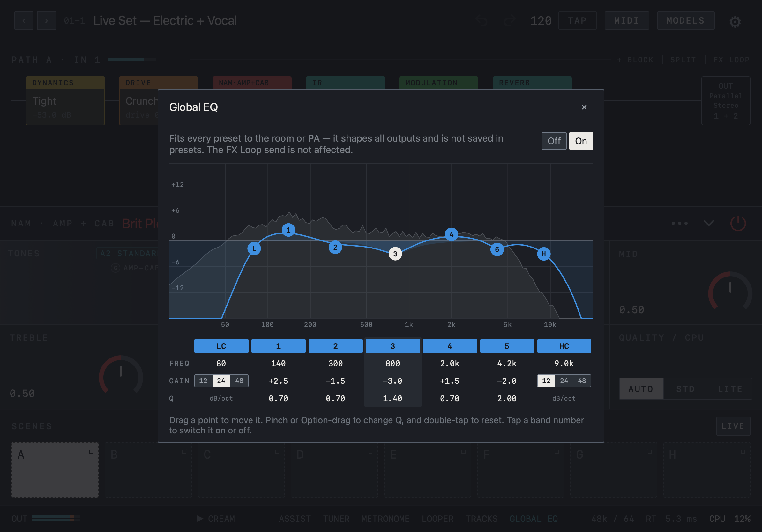This screenshot has width=762, height=532.
Task: Click the TAP tempo button
Action: [x=577, y=20]
